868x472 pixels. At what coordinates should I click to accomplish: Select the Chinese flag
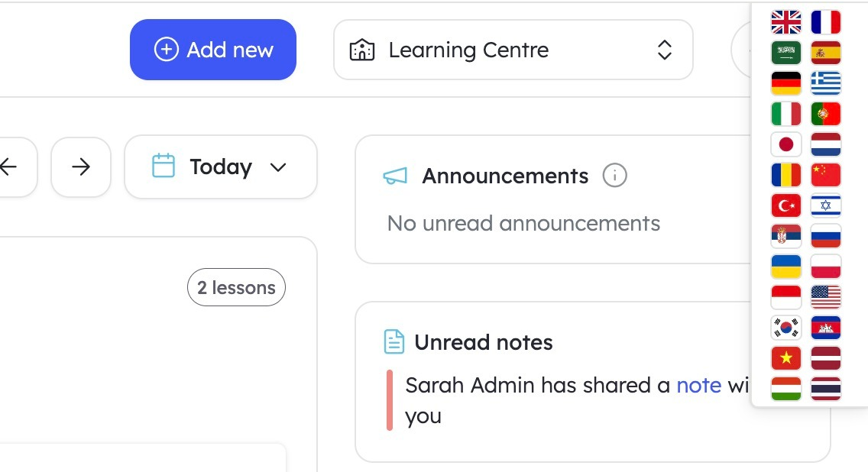click(x=826, y=175)
